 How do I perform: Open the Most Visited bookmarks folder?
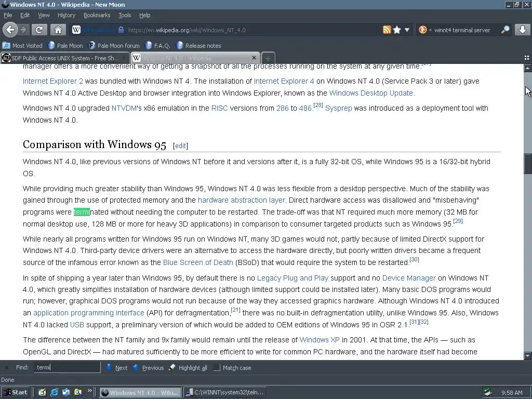[22, 46]
